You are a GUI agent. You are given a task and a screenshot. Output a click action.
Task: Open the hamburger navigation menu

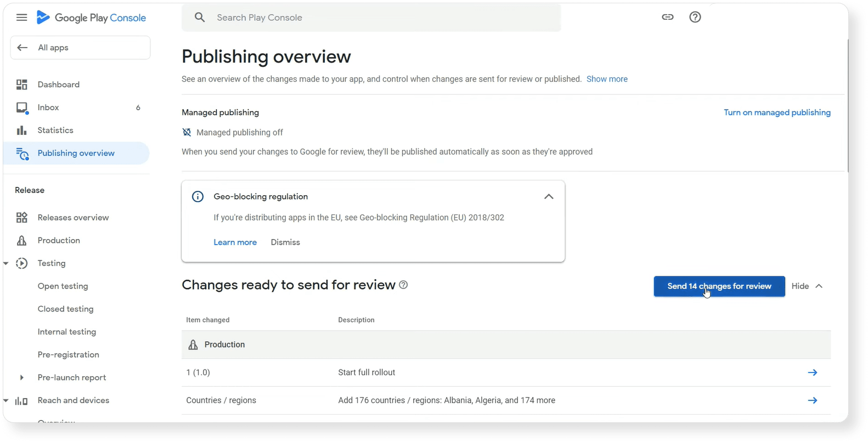(x=21, y=18)
